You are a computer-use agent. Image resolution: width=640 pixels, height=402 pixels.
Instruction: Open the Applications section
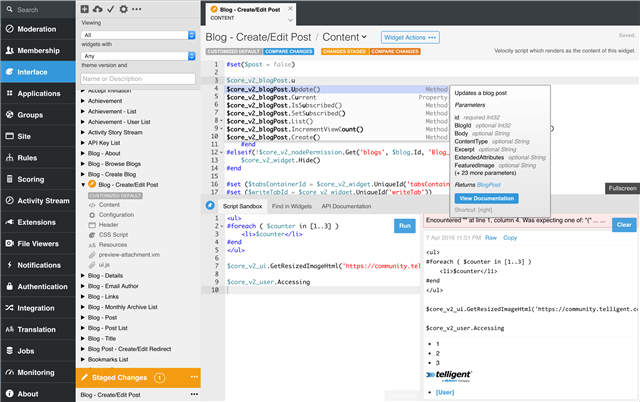pos(38,93)
